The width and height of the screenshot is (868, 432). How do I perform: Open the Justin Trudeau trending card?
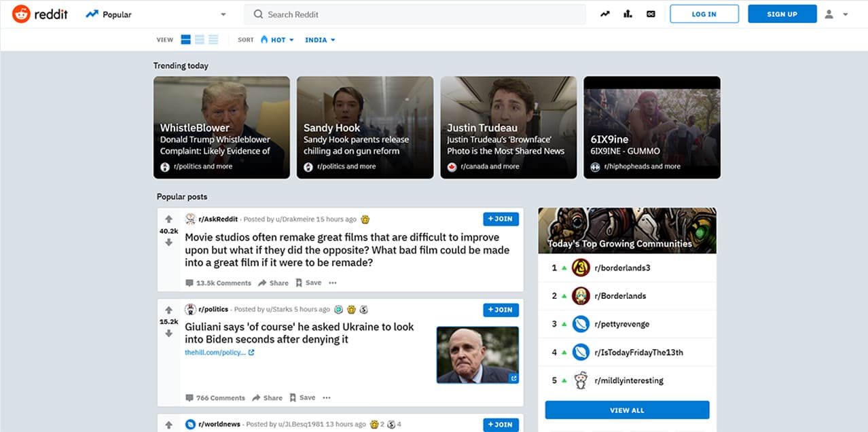coord(509,127)
